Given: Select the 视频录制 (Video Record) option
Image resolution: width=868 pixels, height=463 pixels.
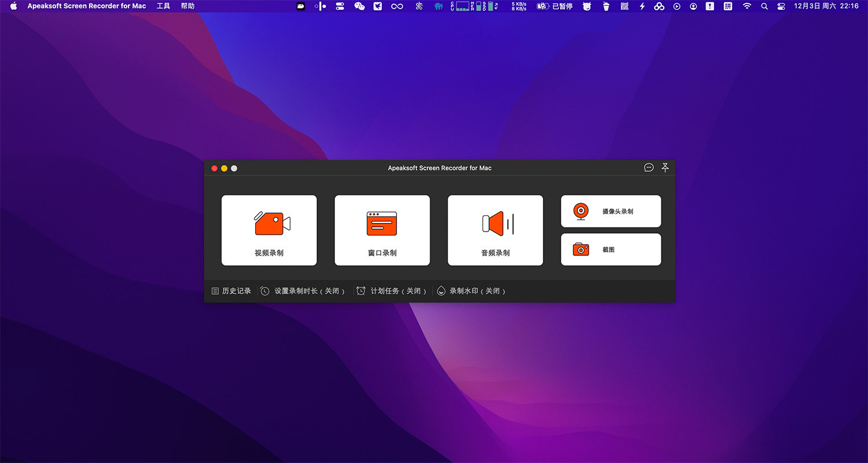Looking at the screenshot, I should point(269,230).
